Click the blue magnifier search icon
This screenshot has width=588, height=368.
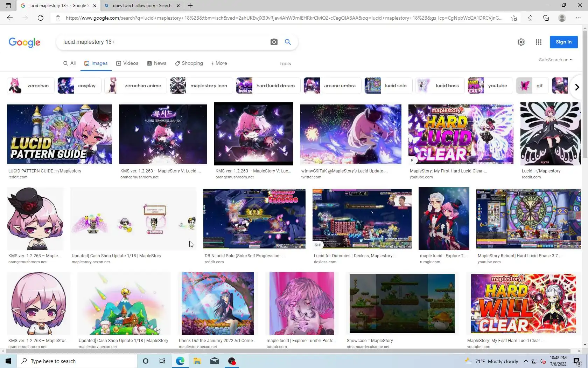pyautogui.click(x=288, y=42)
